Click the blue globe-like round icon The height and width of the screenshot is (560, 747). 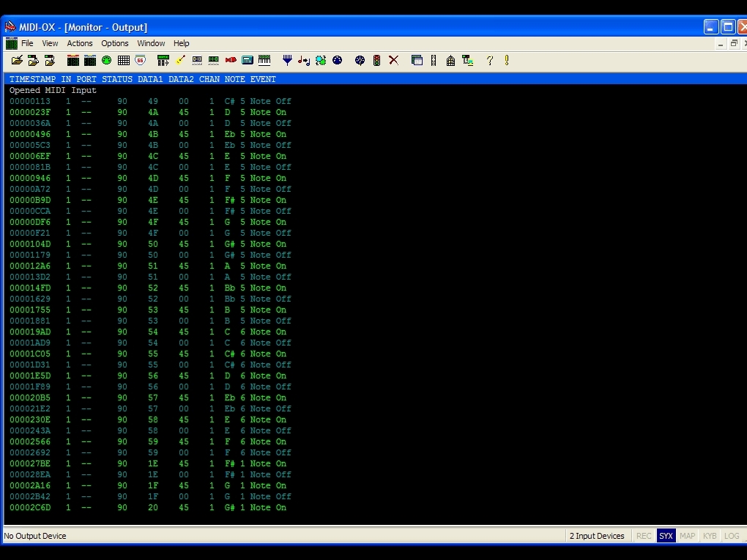pos(360,61)
